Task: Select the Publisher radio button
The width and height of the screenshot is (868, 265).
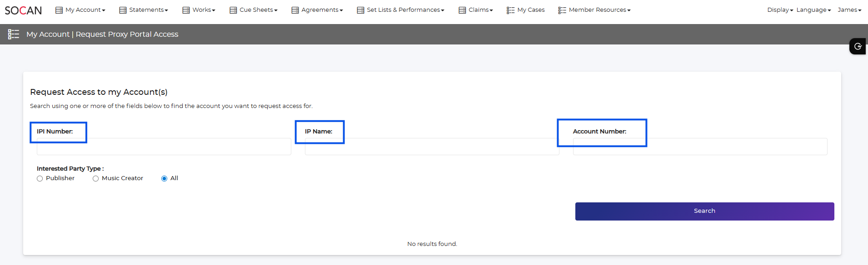Action: 40,179
